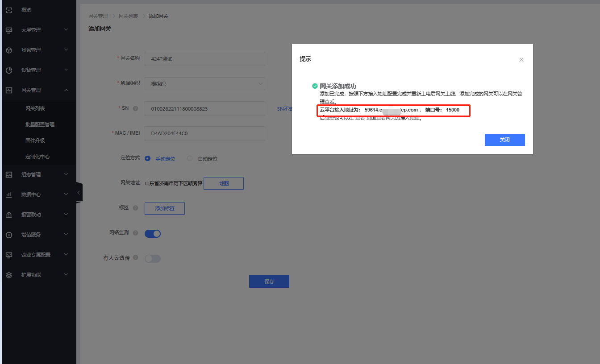Click the help icon beside 标签
Viewport: 600px width, 364px height.
pyautogui.click(x=136, y=208)
